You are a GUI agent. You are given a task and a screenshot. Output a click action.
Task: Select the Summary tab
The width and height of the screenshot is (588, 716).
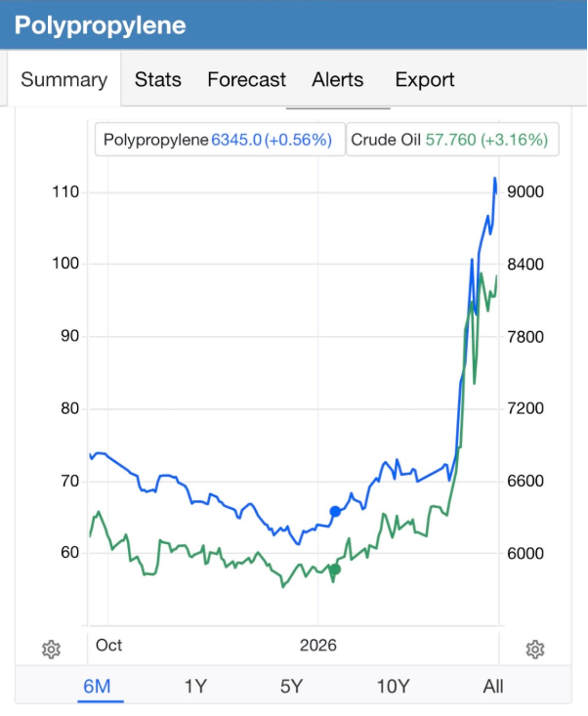[x=63, y=80]
